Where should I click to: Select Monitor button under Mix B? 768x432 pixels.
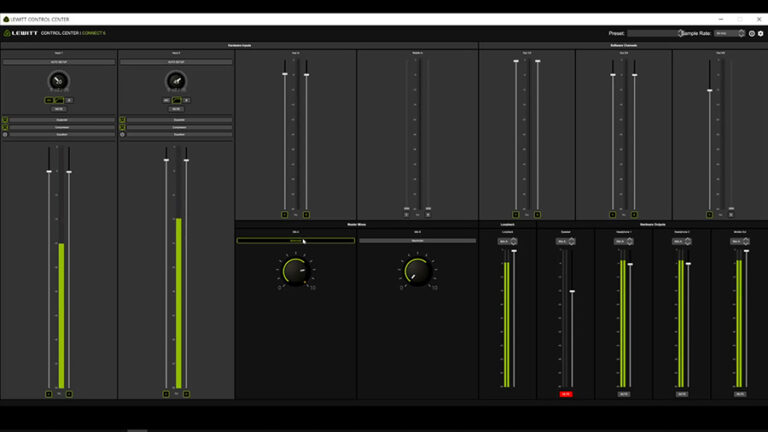pos(417,240)
